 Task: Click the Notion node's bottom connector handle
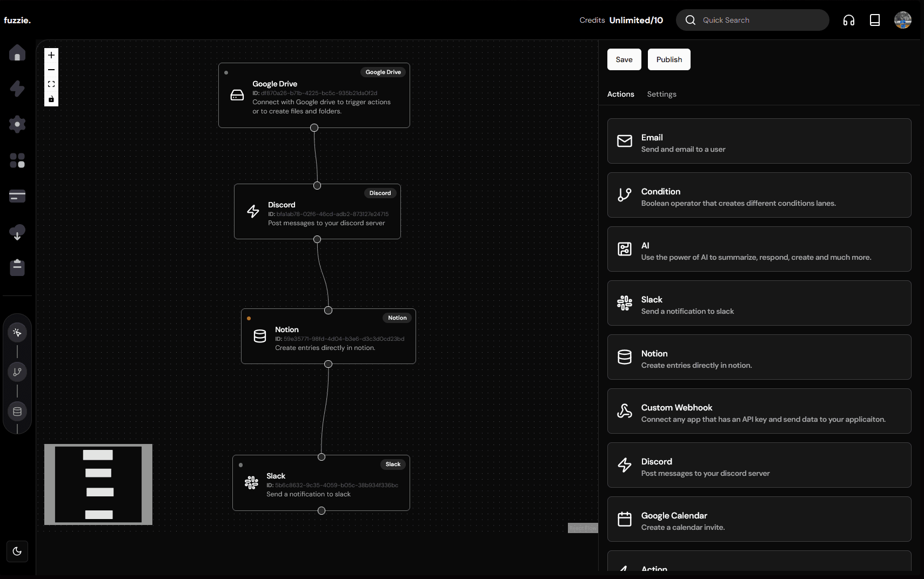(x=328, y=364)
